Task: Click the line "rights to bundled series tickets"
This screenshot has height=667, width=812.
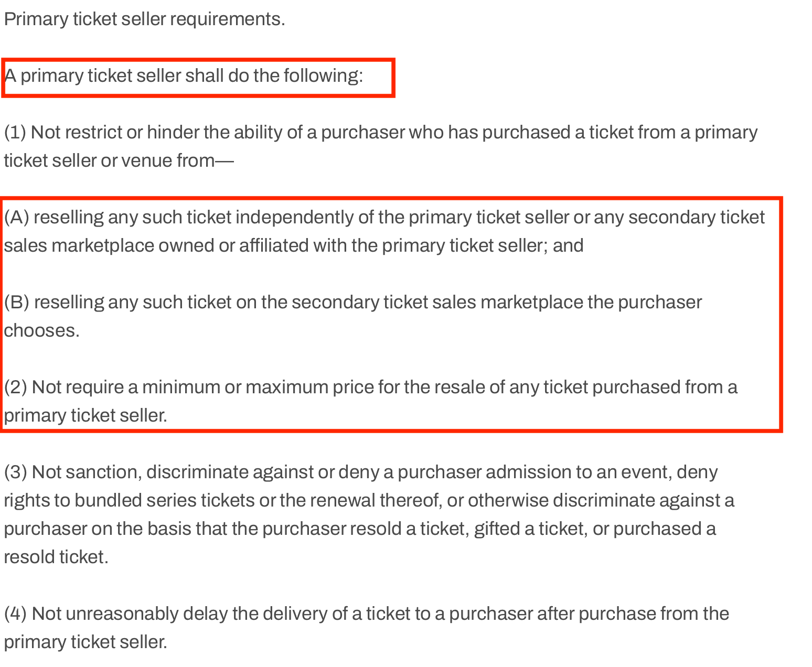Action: click(369, 501)
